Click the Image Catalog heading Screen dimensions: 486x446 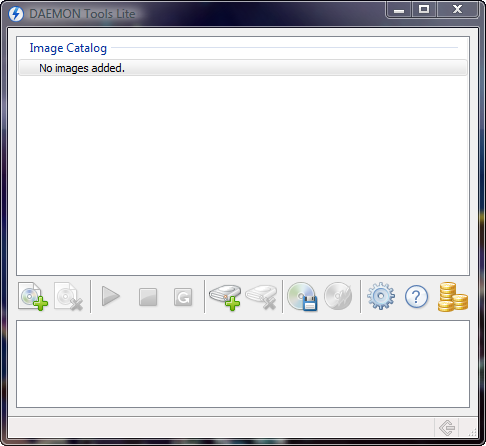[68, 48]
